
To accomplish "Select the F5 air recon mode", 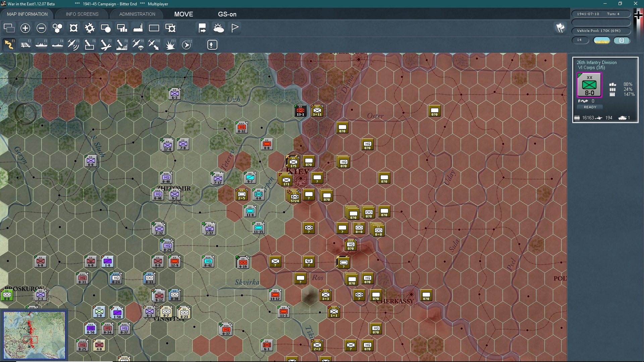I will pyautogui.click(x=73, y=45).
